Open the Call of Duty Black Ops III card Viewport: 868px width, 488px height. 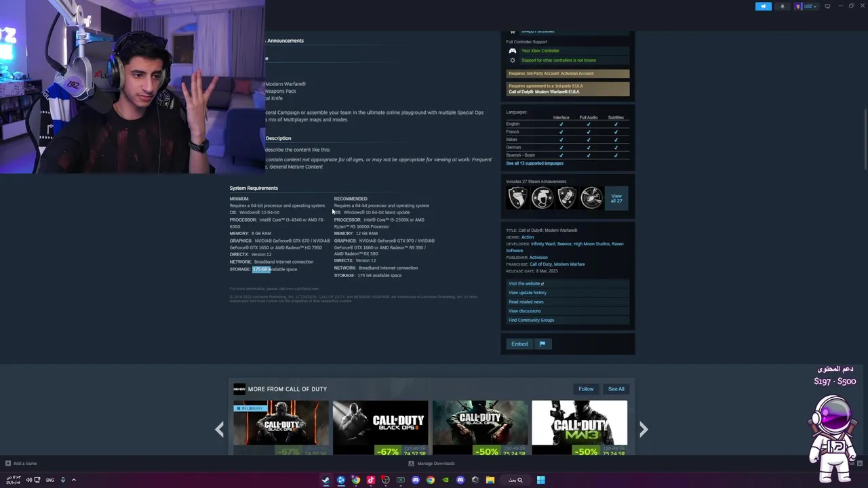[x=281, y=428]
